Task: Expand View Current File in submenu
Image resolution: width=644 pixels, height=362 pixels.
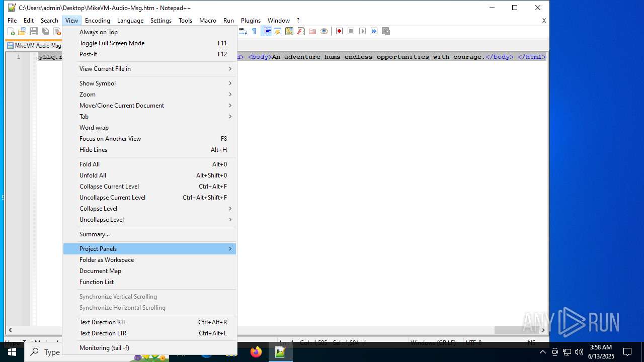Action: click(x=149, y=69)
